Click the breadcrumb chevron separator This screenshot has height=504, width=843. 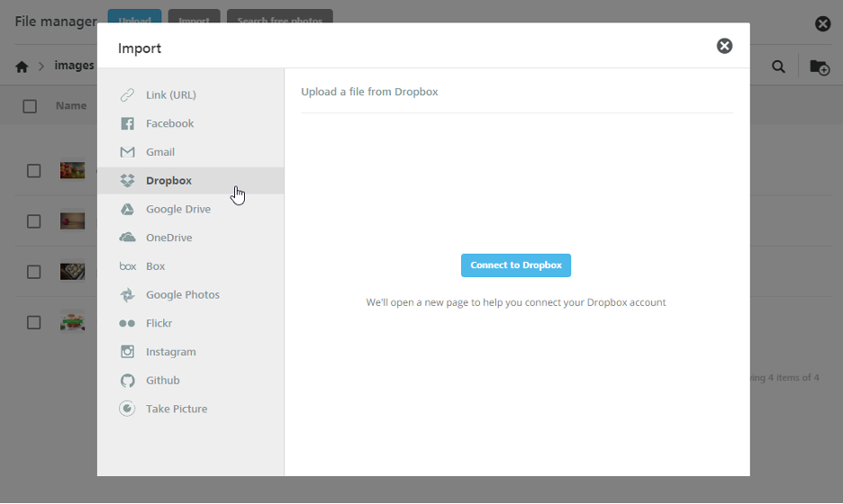tap(41, 67)
